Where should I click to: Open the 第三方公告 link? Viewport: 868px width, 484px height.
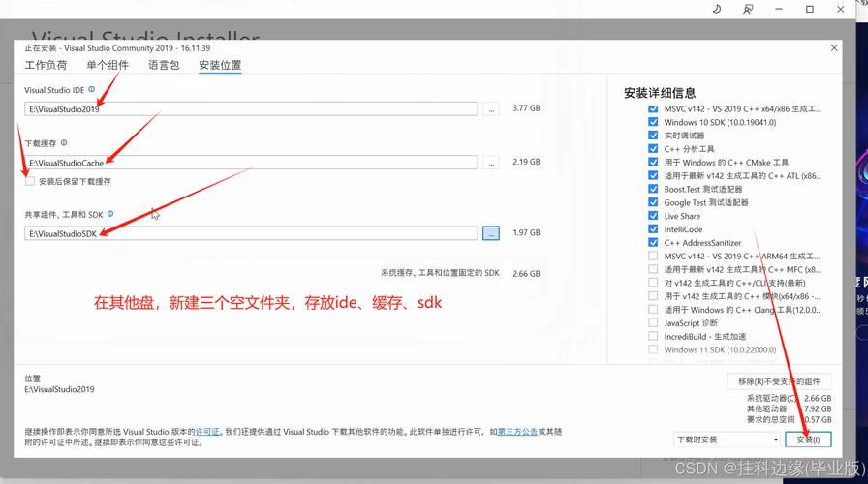pyautogui.click(x=517, y=432)
